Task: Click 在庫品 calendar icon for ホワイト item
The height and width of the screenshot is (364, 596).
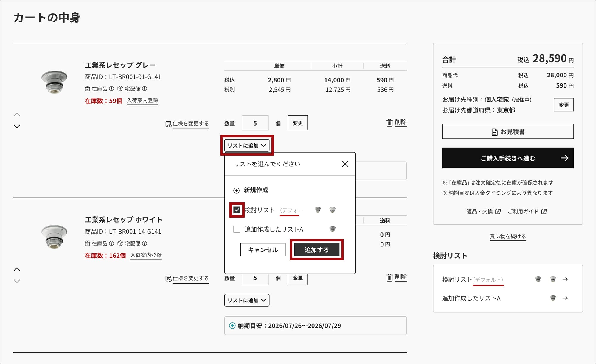Action: pos(87,243)
